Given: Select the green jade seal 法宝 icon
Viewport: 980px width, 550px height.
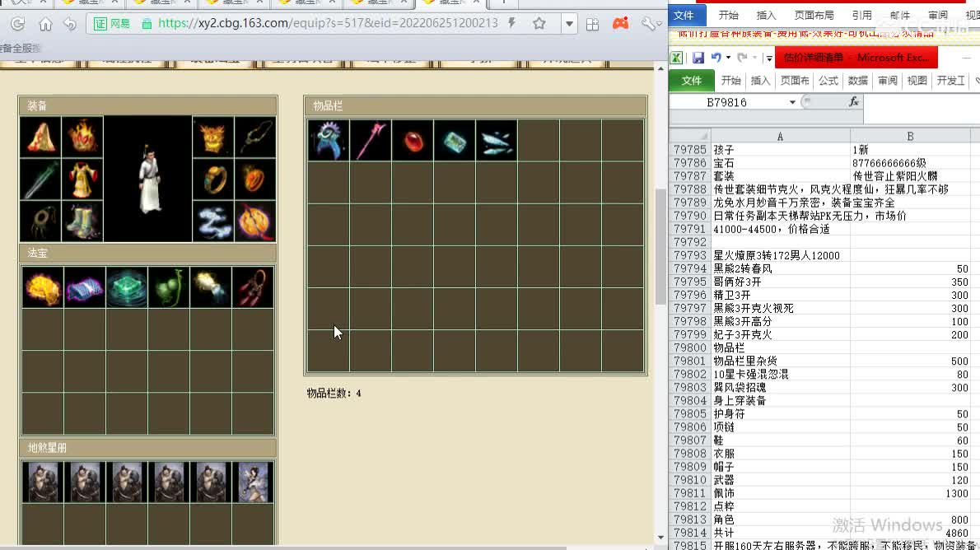Looking at the screenshot, I should [127, 287].
